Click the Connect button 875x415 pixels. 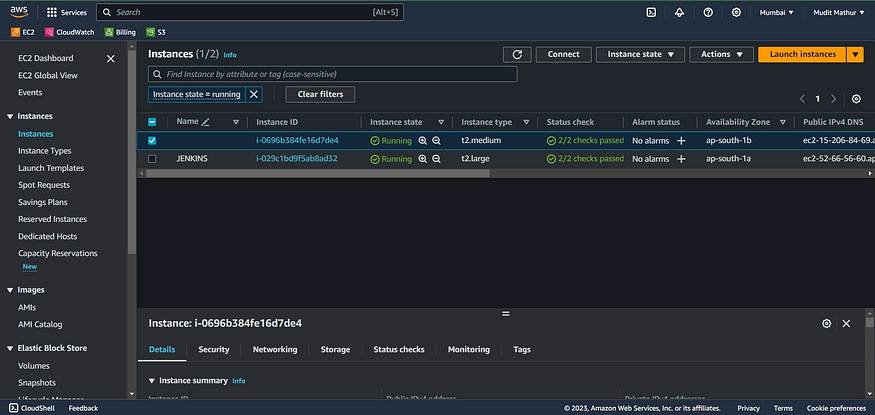pos(564,54)
